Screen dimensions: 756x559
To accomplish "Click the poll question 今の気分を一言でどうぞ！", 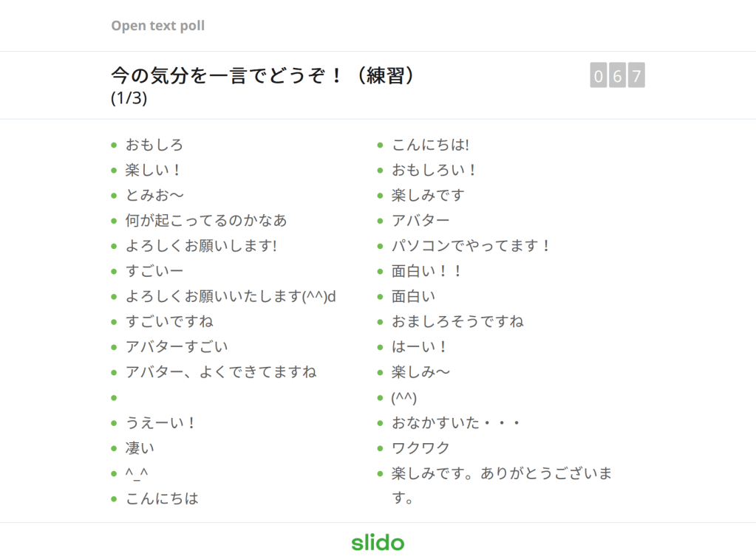I will coord(262,75).
